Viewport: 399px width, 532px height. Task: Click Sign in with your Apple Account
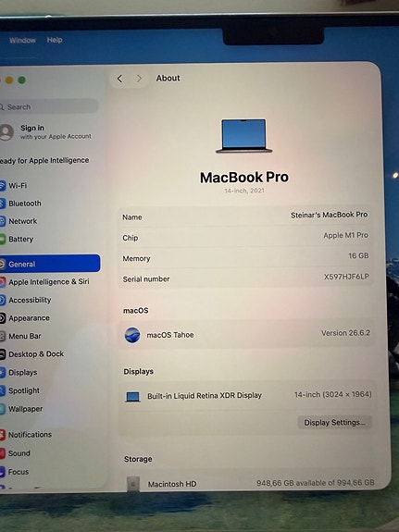coord(46,131)
